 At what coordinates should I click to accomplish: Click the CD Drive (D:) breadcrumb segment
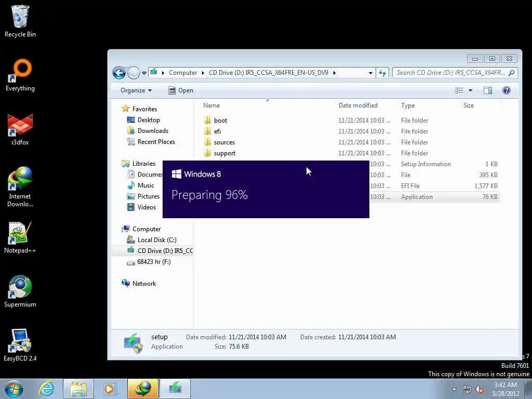coord(269,73)
